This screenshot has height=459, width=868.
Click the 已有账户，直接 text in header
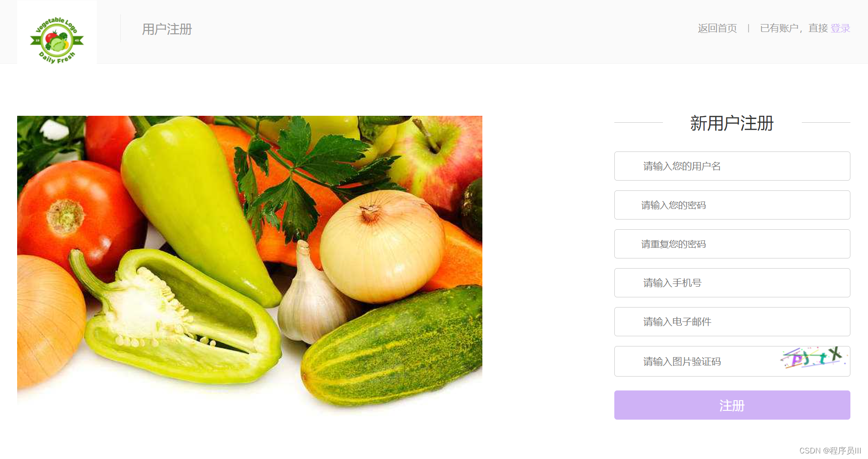click(793, 28)
